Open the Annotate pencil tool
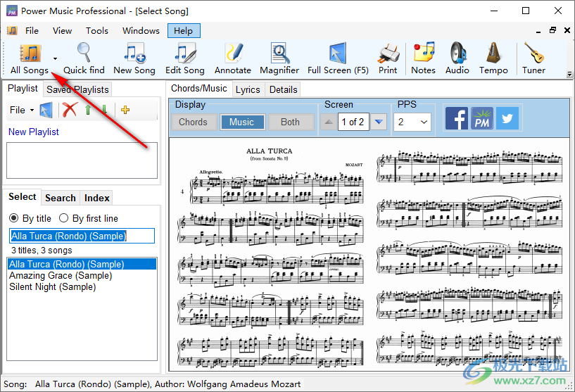 (232, 58)
